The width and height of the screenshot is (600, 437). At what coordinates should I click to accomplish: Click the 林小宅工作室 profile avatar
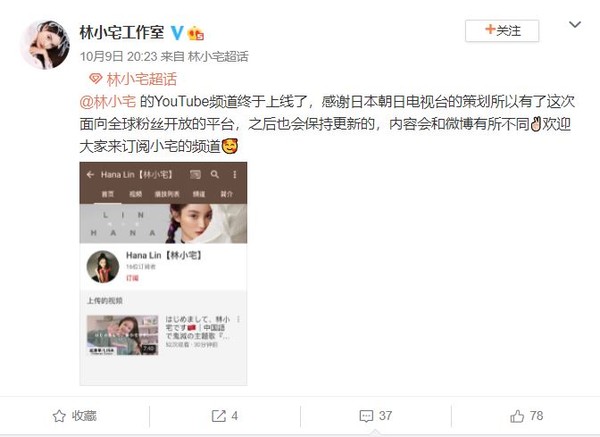click(45, 45)
